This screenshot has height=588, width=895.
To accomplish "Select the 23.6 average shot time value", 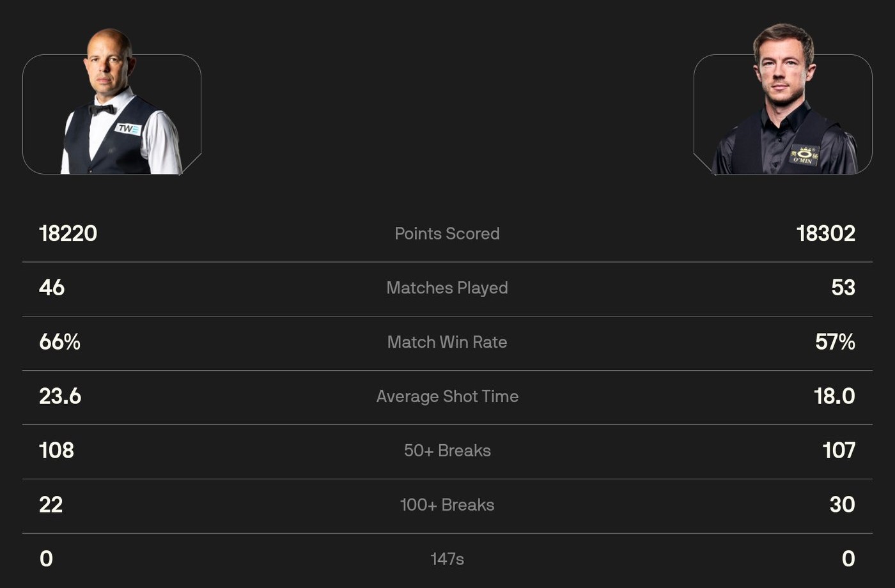I will coord(60,397).
